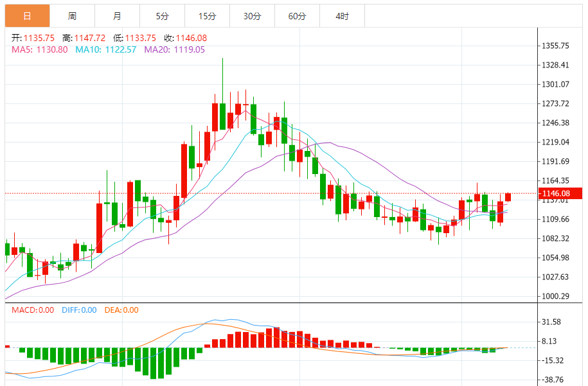The height and width of the screenshot is (386, 588).
Task: Click the MA10 indicator label
Action: [106, 49]
